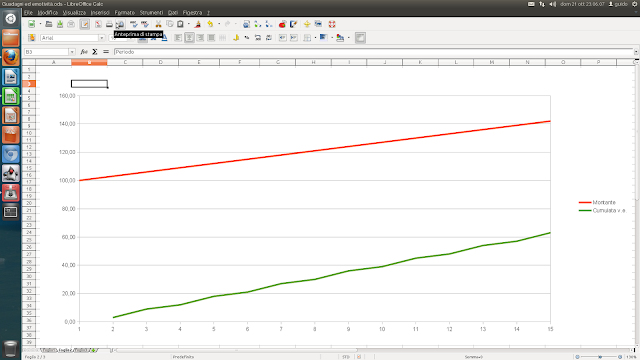Expand the Undo history dropdown arrow

click(219, 24)
